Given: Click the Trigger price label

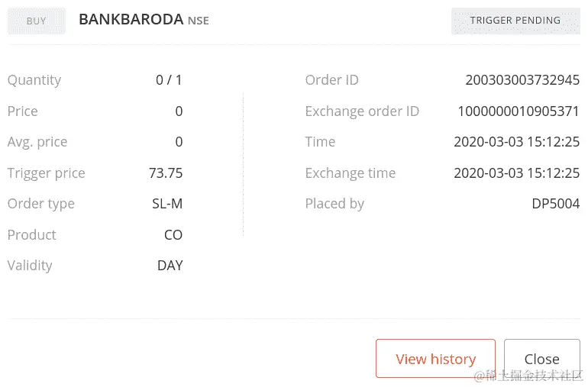Looking at the screenshot, I should [x=47, y=173].
